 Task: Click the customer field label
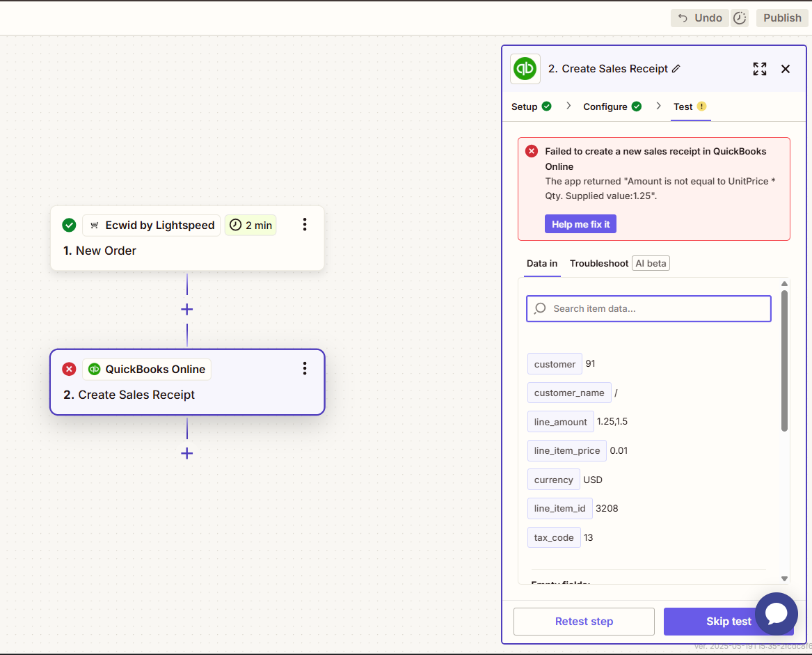click(555, 364)
